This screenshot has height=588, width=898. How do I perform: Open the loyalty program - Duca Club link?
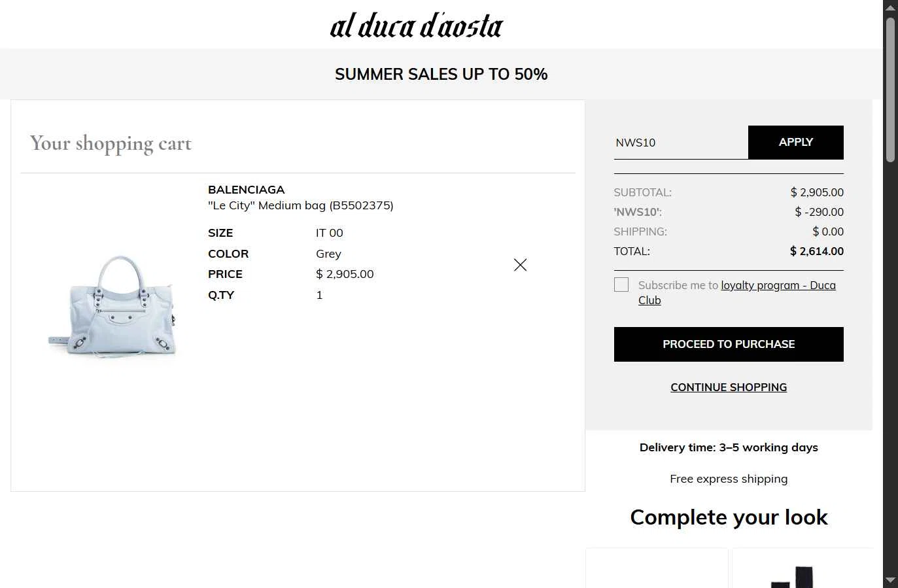click(x=778, y=285)
